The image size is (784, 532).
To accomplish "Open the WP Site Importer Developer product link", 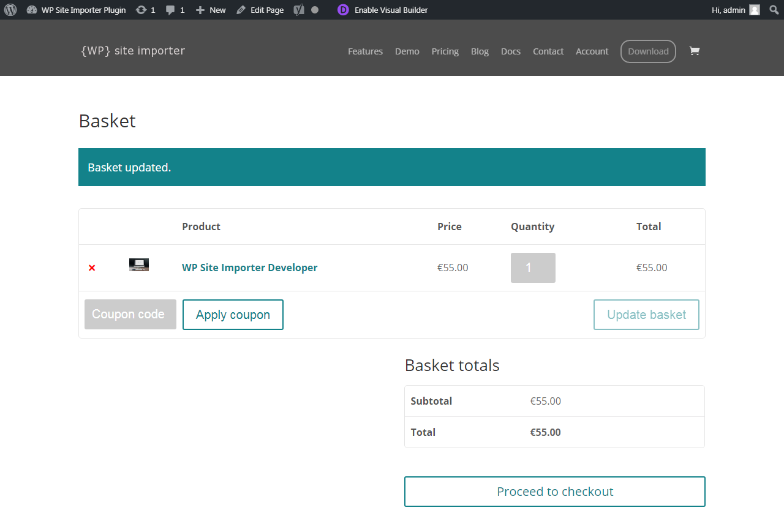I will click(250, 268).
